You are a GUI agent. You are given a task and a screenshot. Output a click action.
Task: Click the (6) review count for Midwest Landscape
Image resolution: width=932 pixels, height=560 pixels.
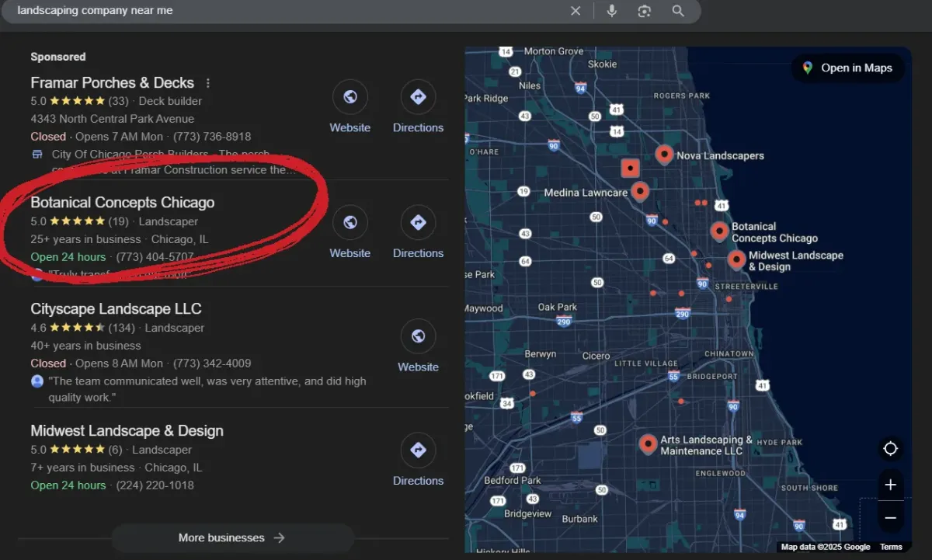(115, 450)
